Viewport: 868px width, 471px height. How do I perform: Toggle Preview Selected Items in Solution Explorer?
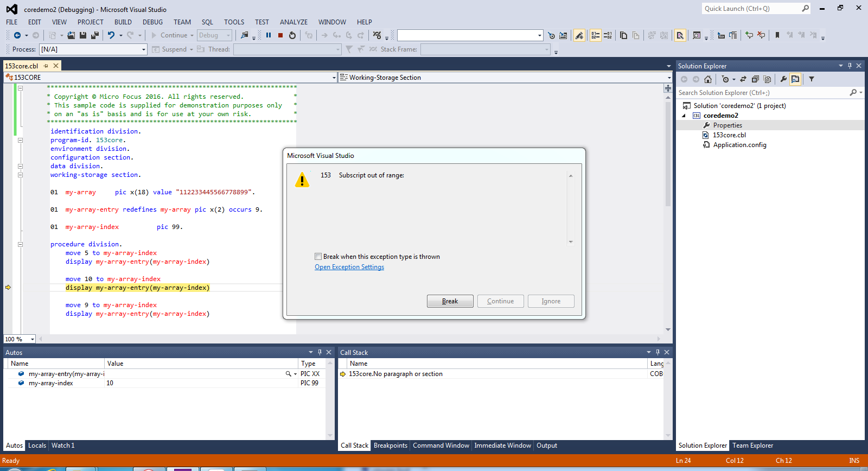(795, 79)
